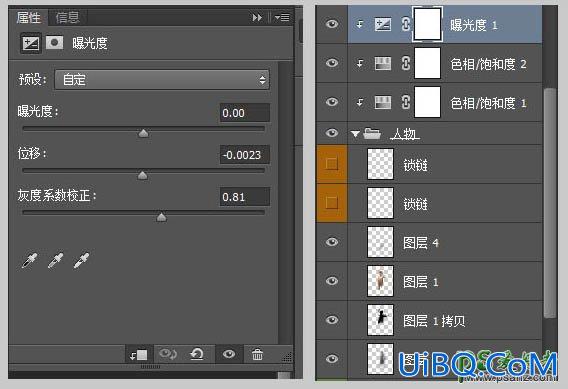
Task: Select the 图层 1 拷贝 layer name
Action: coord(434,321)
